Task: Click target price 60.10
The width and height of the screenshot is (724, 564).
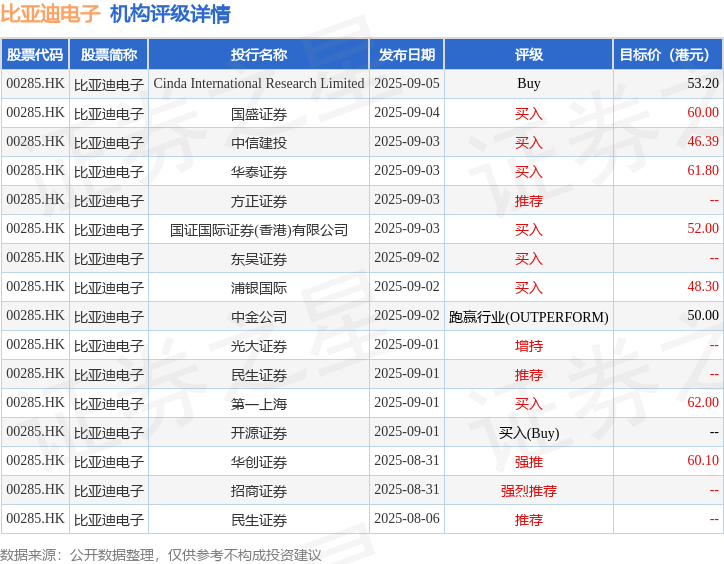Action: pyautogui.click(x=703, y=461)
